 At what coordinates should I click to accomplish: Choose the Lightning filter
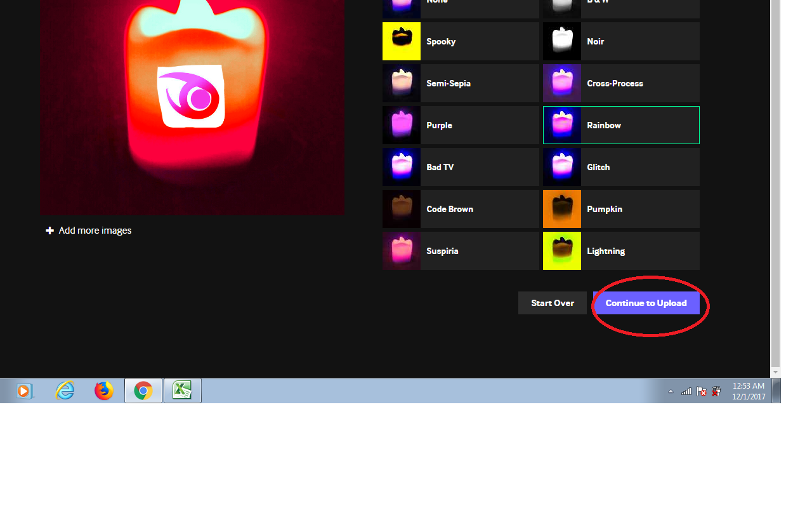(x=621, y=251)
